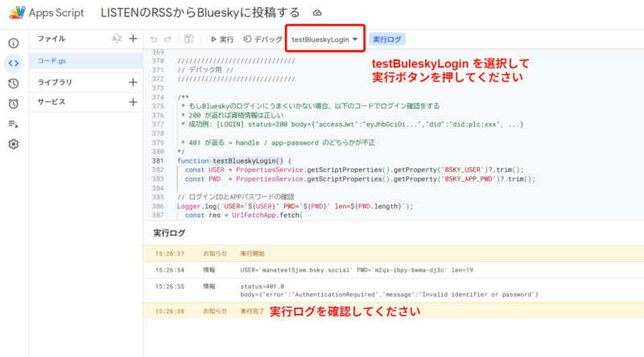This screenshot has height=357, width=644.
Task: Select the 15:26:37 実行開始 log row
Action: (x=394, y=253)
